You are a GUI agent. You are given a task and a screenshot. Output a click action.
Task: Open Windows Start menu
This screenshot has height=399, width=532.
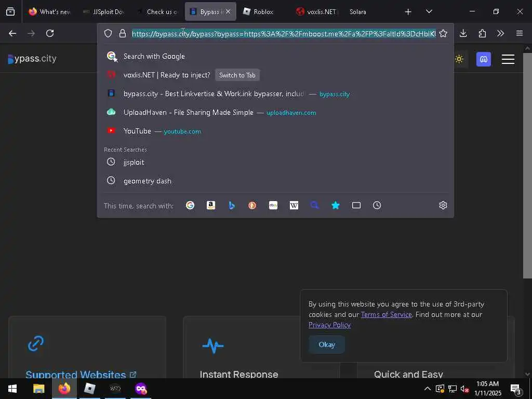pyautogui.click(x=12, y=389)
